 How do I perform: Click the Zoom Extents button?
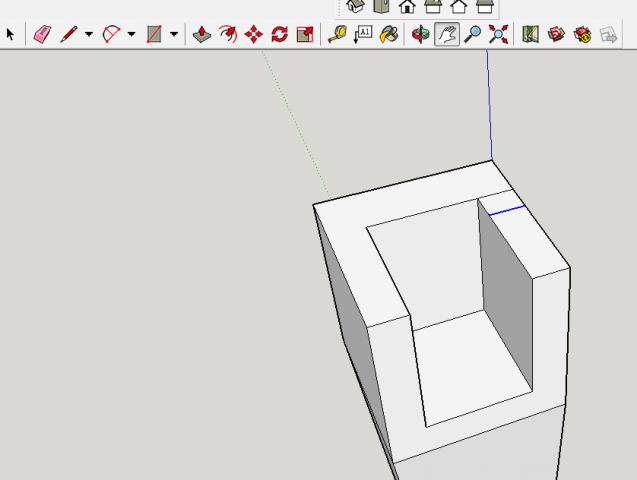[x=499, y=34]
